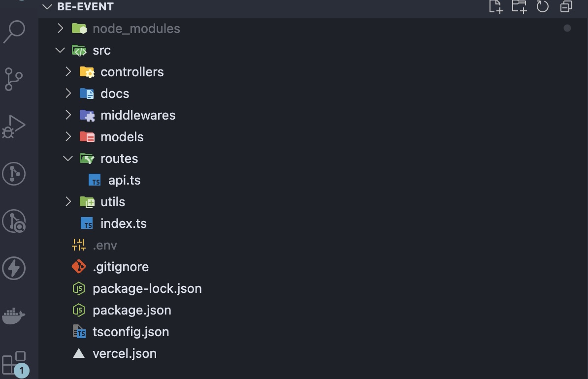Expand the middlewares folder
Image resolution: width=588 pixels, height=379 pixels.
tap(68, 115)
